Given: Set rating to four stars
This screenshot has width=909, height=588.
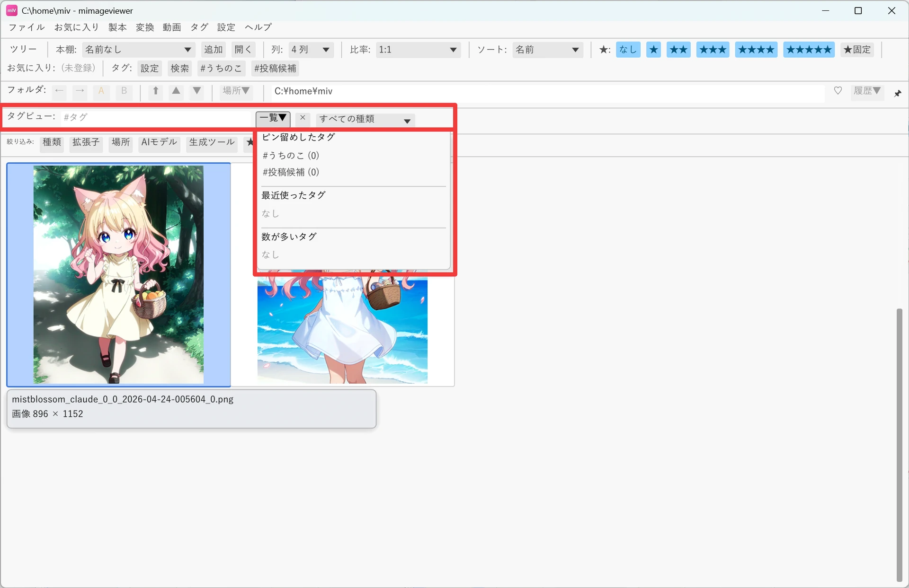Looking at the screenshot, I should (x=756, y=50).
